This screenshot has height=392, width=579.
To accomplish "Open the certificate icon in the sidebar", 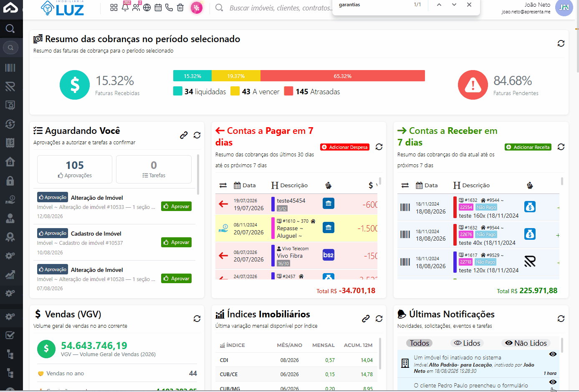I will [10, 105].
